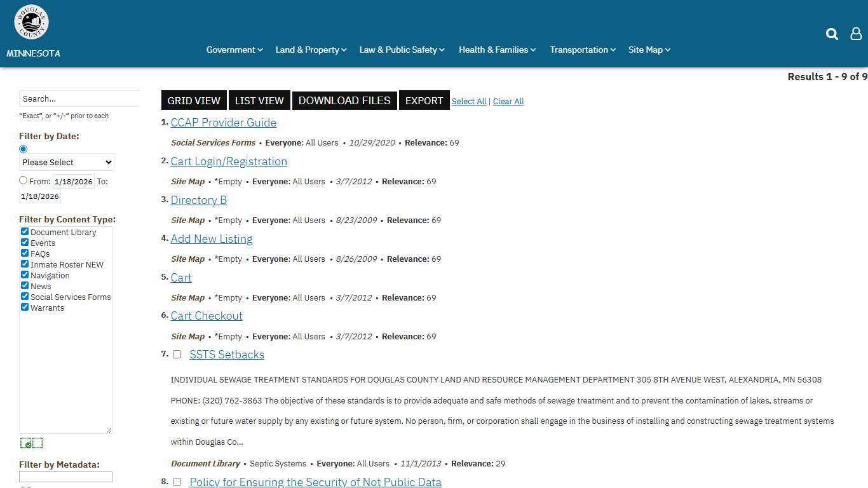The image size is (868, 488).
Task: Expand the Land & Property menu
Action: pyautogui.click(x=311, y=50)
